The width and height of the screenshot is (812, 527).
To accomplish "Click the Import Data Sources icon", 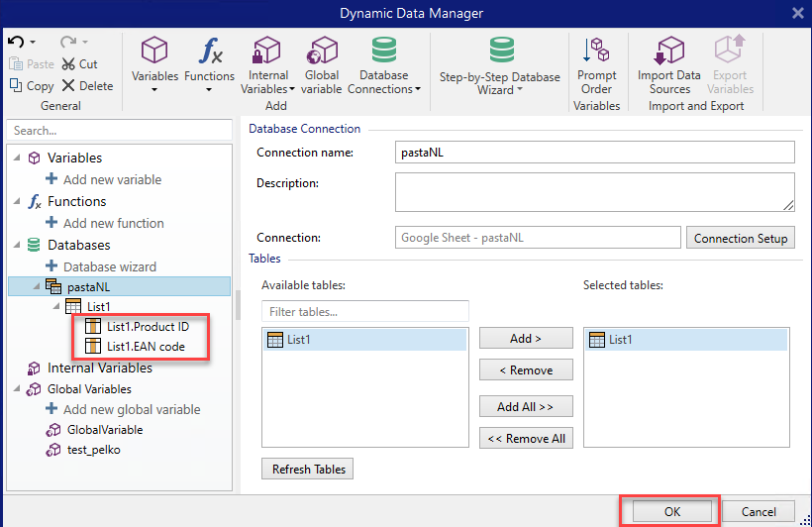I will (669, 52).
